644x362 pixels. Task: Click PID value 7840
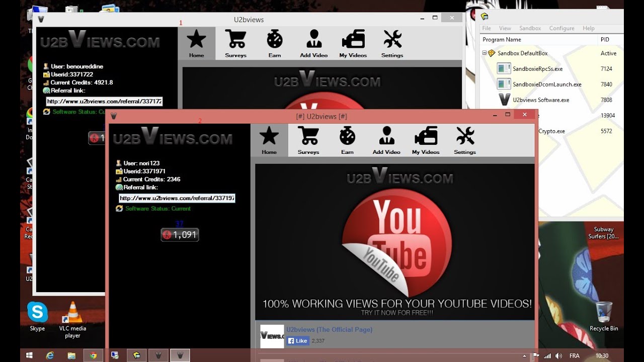[x=606, y=84]
